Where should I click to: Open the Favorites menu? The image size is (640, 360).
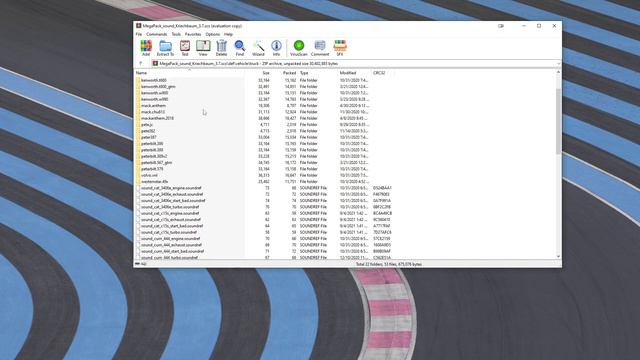(x=193, y=34)
